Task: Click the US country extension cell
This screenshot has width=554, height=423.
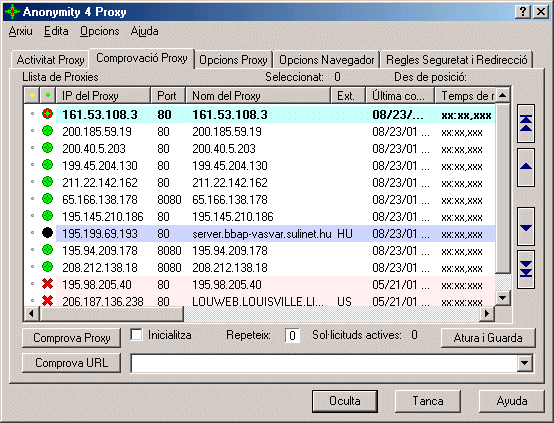Action: 344,301
